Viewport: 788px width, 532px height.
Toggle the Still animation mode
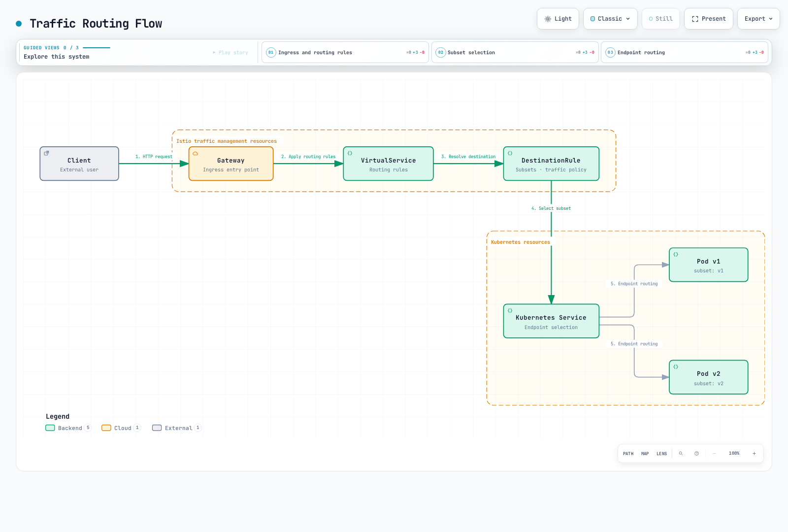(661, 19)
